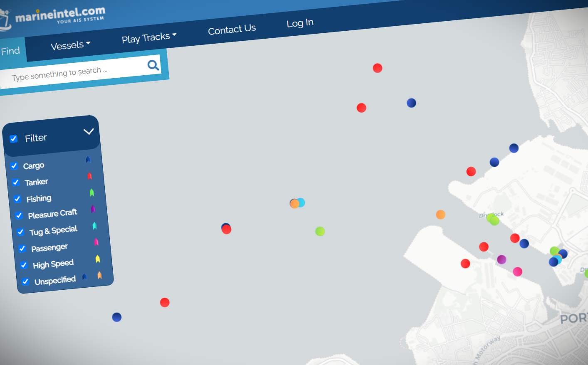Click the High Speed filter label
Image resolution: width=588 pixels, height=365 pixels.
[x=53, y=264]
